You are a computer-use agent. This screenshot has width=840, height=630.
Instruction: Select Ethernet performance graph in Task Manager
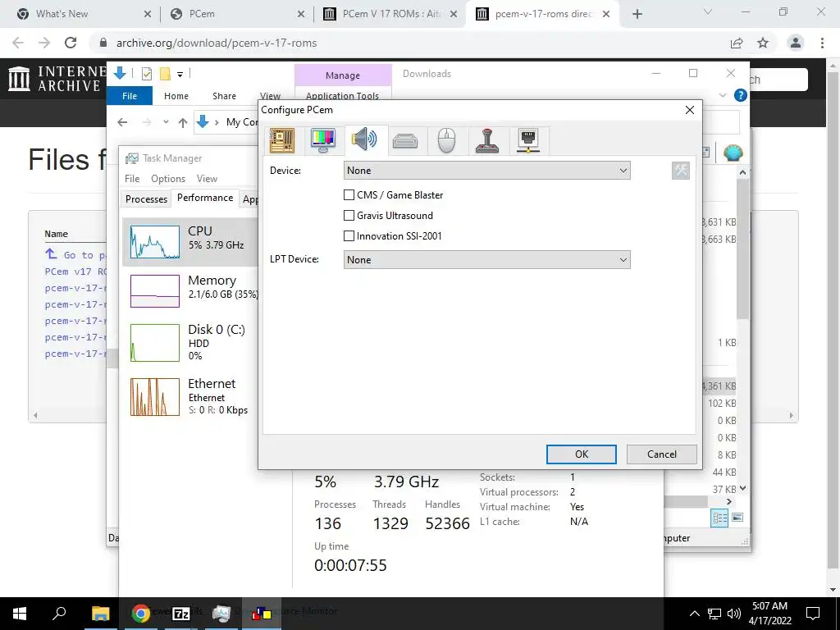coord(190,397)
